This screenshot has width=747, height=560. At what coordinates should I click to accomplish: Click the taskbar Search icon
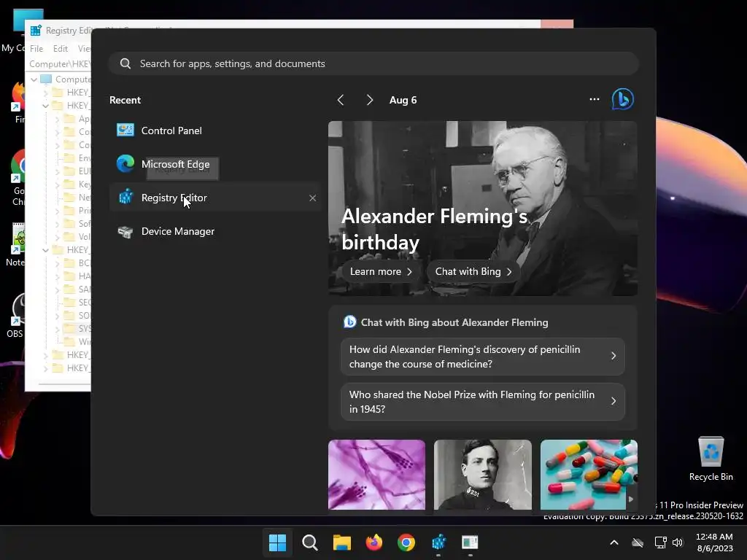309,542
